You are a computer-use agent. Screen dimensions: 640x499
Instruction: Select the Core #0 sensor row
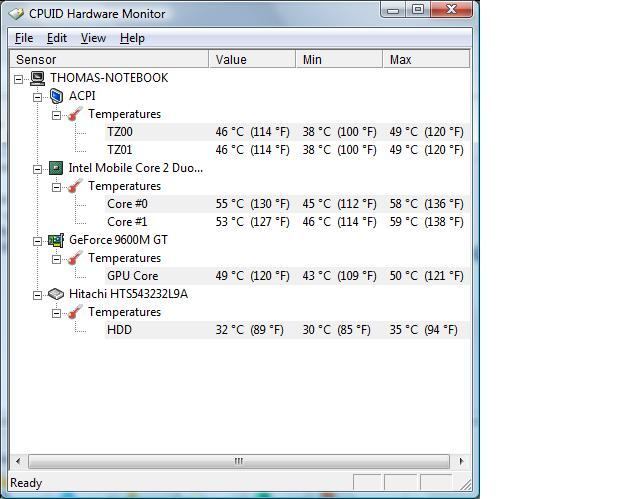click(287, 204)
